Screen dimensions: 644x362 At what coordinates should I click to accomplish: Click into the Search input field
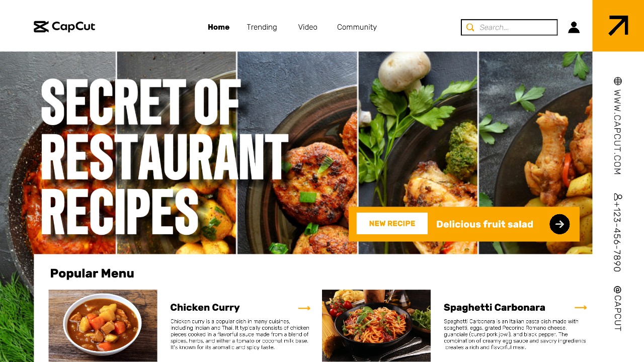509,27
